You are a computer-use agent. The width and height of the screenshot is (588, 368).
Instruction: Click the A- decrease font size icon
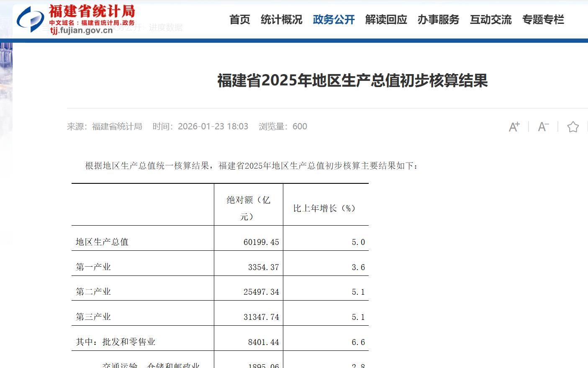(x=543, y=126)
